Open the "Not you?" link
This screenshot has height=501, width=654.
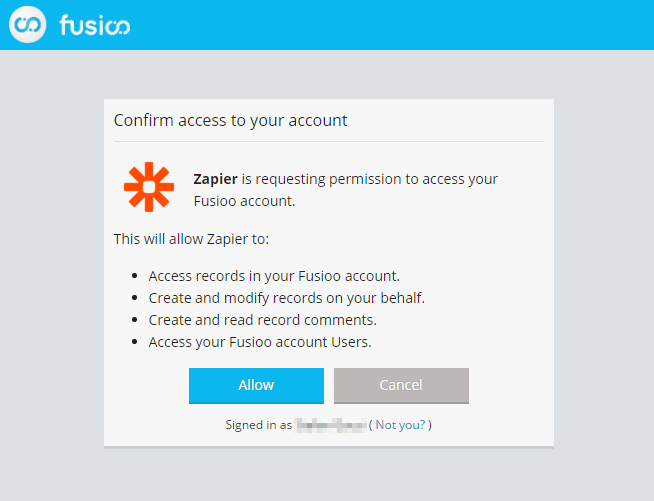(x=400, y=425)
